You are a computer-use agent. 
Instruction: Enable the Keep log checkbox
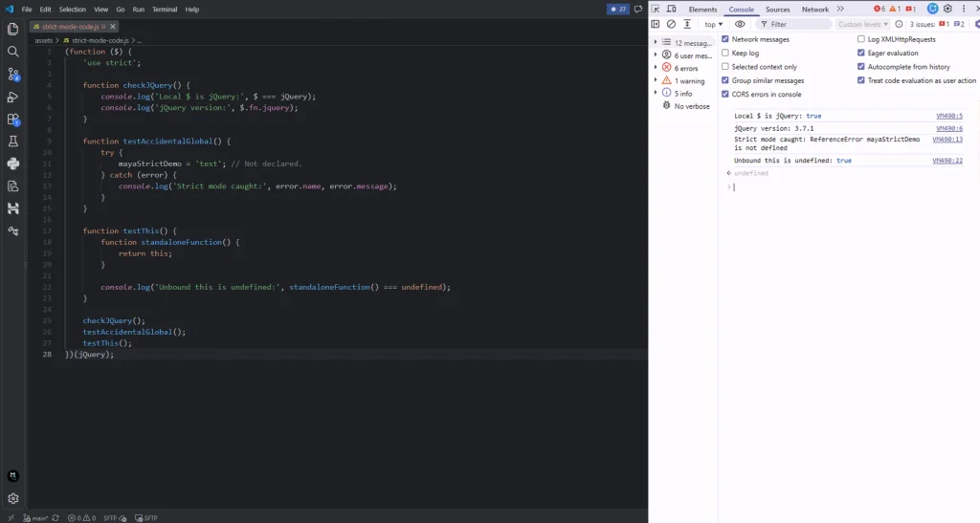[725, 53]
